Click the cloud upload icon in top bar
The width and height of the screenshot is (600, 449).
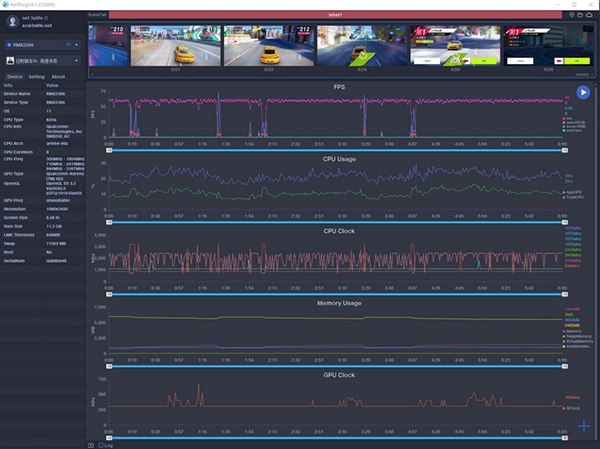pos(589,16)
